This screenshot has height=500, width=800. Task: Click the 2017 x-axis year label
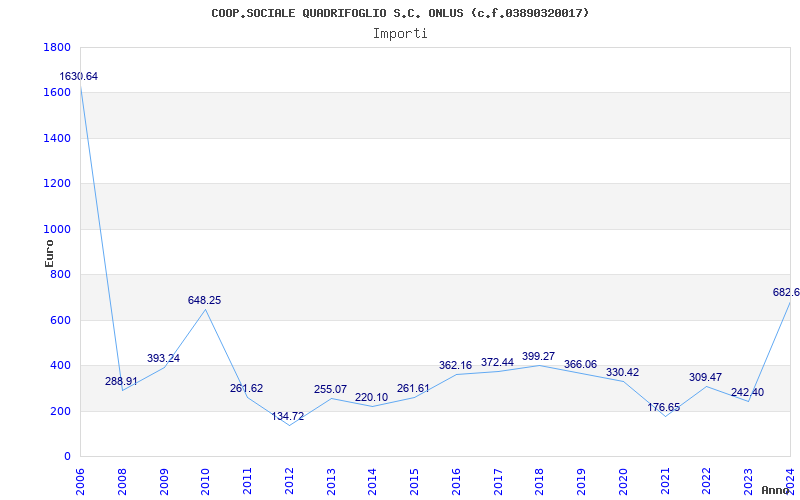pyautogui.click(x=498, y=482)
